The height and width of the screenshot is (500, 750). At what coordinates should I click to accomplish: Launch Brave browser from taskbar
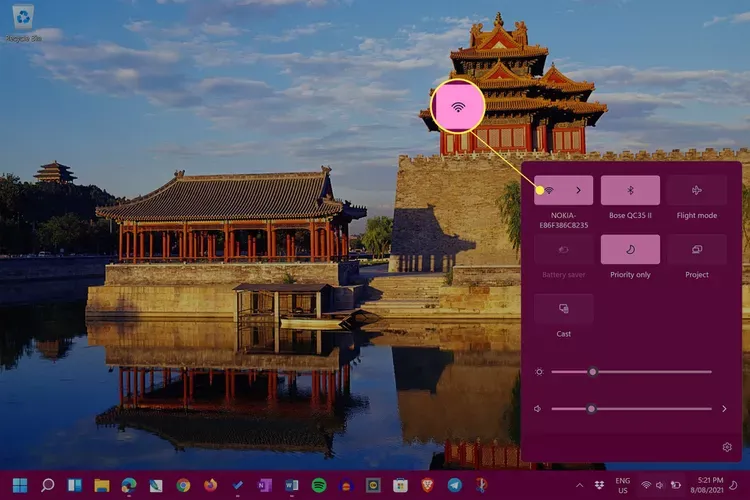428,485
